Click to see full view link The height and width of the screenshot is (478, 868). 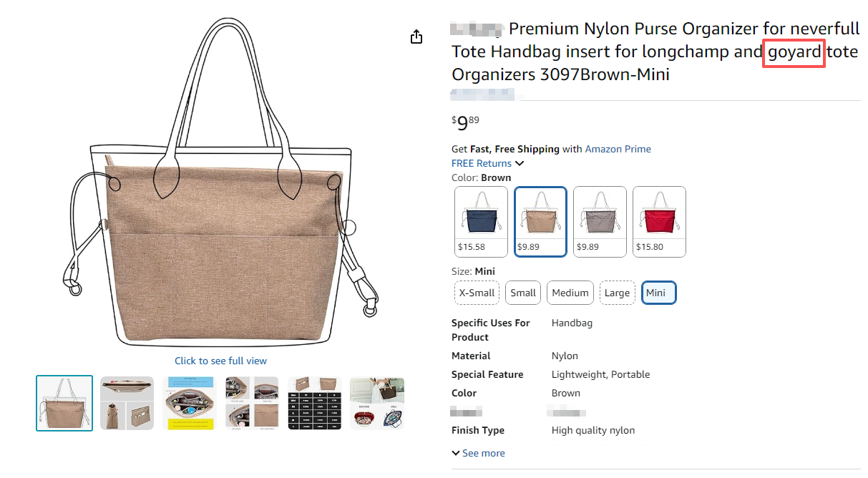coord(220,361)
